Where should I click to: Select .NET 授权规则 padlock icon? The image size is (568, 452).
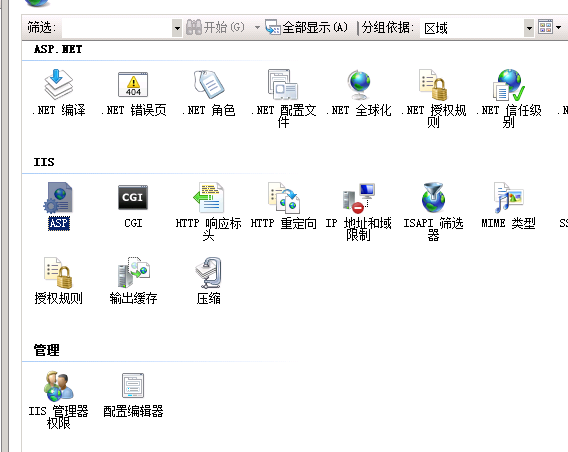[x=433, y=85]
